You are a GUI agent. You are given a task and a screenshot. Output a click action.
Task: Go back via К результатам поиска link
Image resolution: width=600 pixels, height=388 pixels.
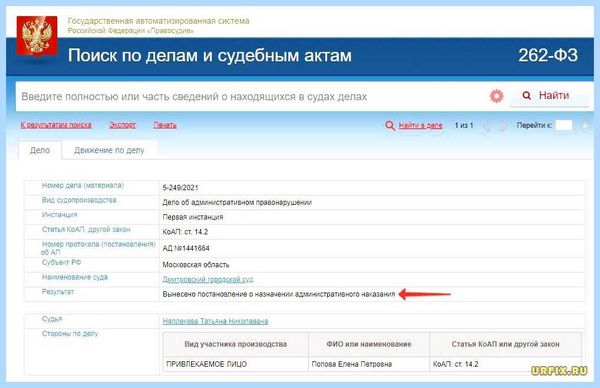point(56,125)
